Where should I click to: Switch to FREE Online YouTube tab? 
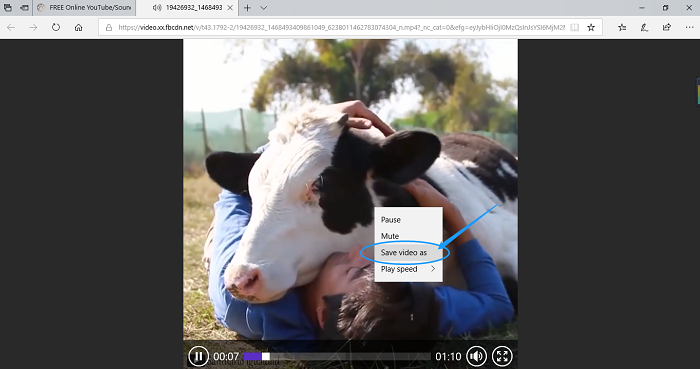[x=84, y=8]
